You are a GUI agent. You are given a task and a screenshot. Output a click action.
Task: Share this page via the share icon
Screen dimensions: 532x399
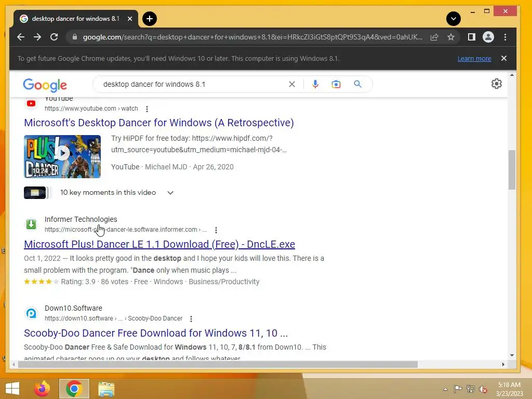click(434, 37)
